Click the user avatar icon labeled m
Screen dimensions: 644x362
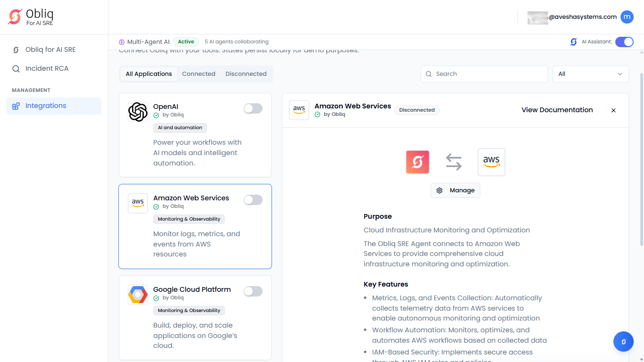[x=627, y=17]
